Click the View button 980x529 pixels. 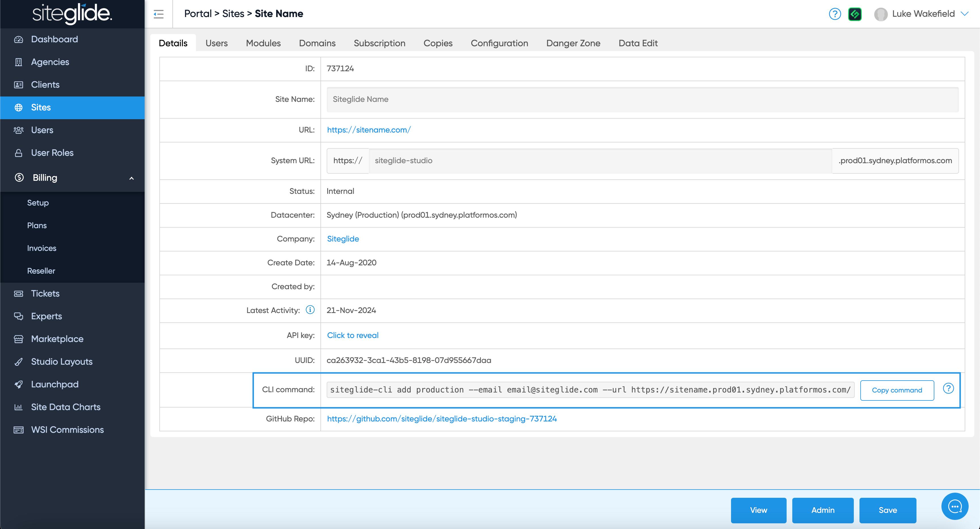[758, 510]
